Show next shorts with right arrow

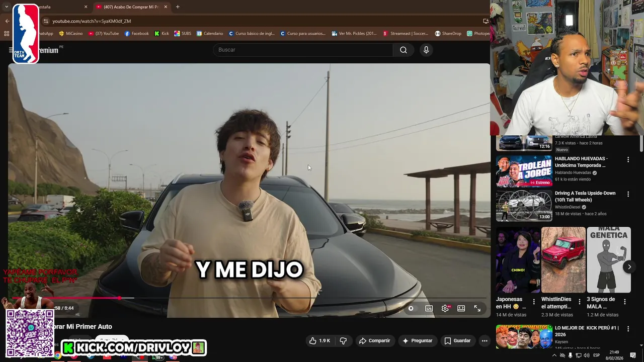pos(629,267)
